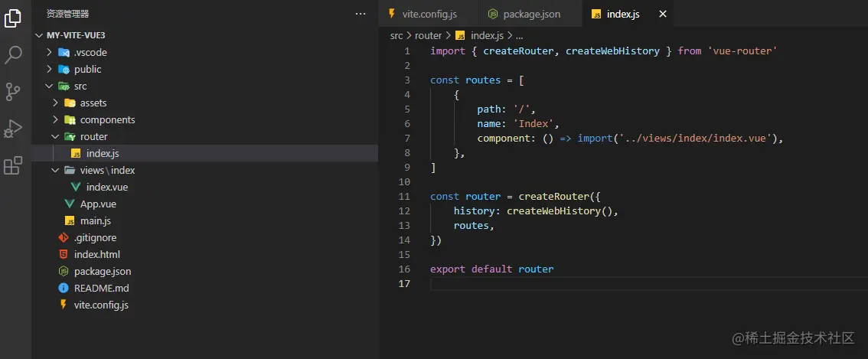
Task: Open .gitignore in the explorer tree
Action: (x=205, y=237)
